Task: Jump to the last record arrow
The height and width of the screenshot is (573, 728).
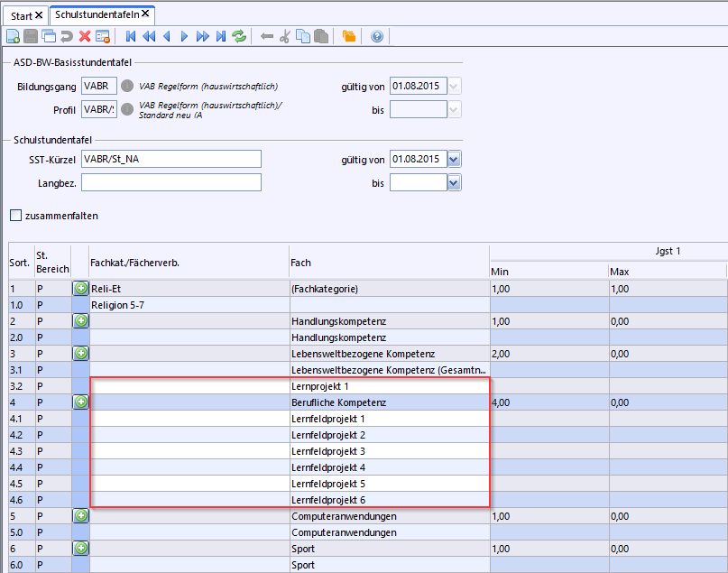Action: click(x=220, y=36)
